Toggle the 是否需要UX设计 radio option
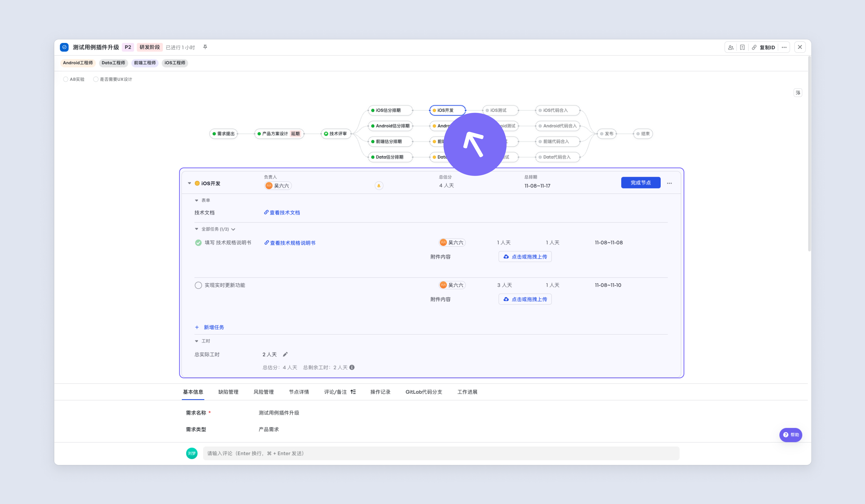This screenshot has height=504, width=865. 96,79
